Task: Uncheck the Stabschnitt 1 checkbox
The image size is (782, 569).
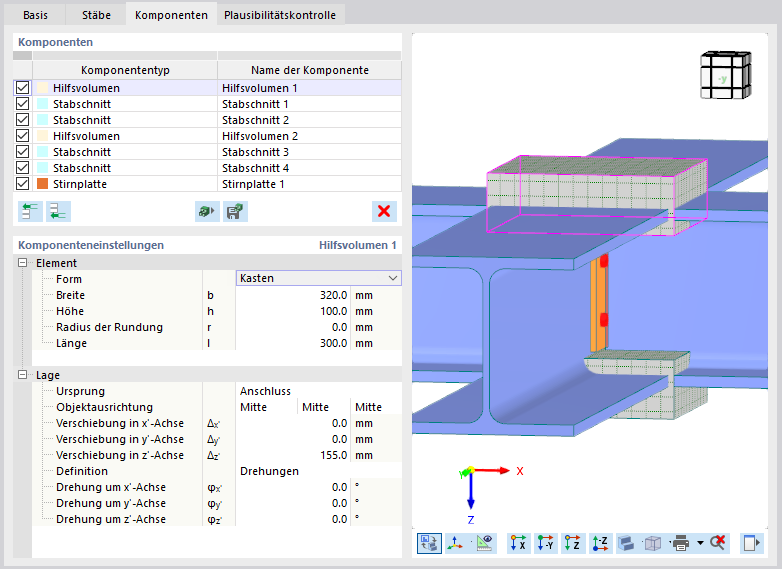Action: 22,104
